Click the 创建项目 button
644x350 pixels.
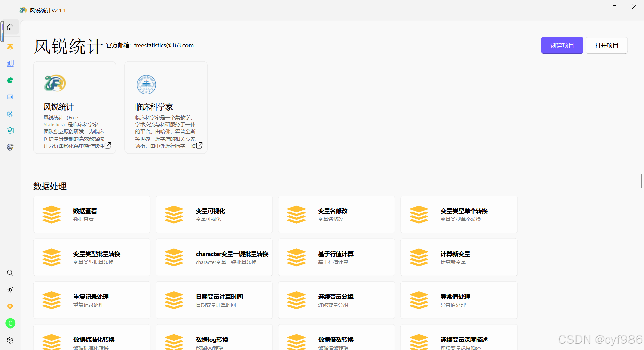point(562,45)
